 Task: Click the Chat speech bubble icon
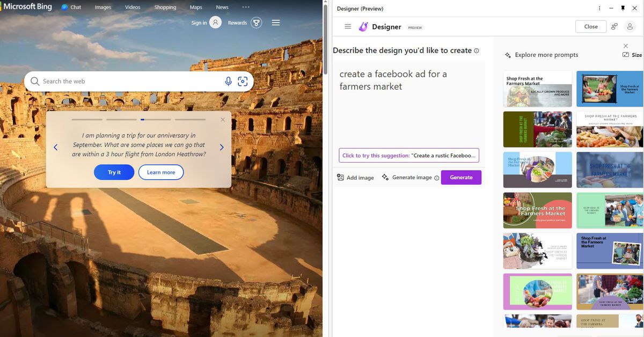65,6
